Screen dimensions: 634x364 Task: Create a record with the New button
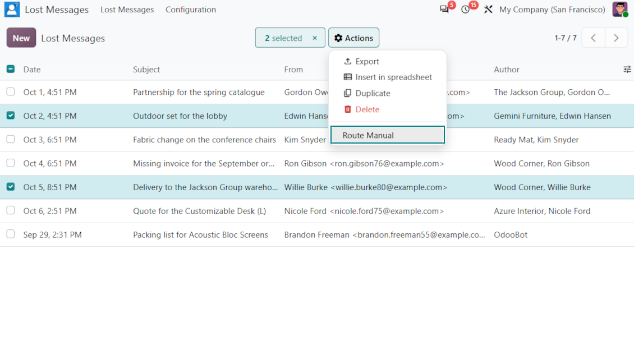point(21,38)
